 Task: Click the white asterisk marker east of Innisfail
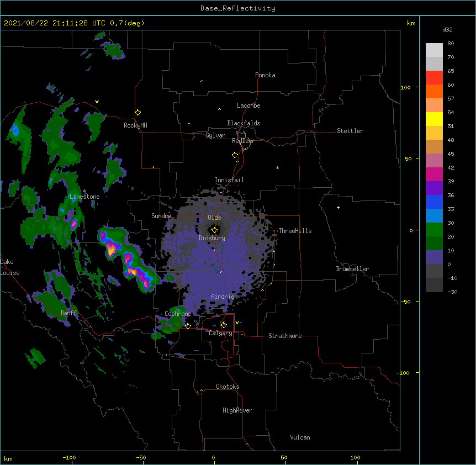tap(277, 167)
